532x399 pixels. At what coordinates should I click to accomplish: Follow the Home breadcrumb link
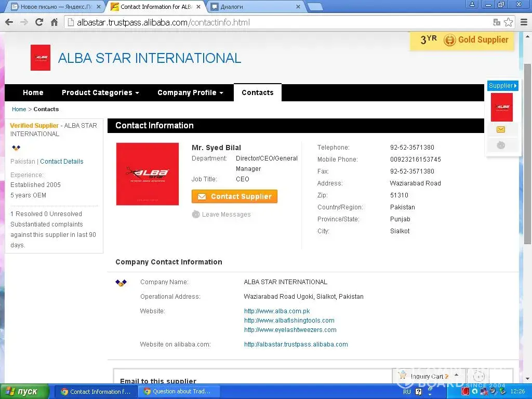19,109
